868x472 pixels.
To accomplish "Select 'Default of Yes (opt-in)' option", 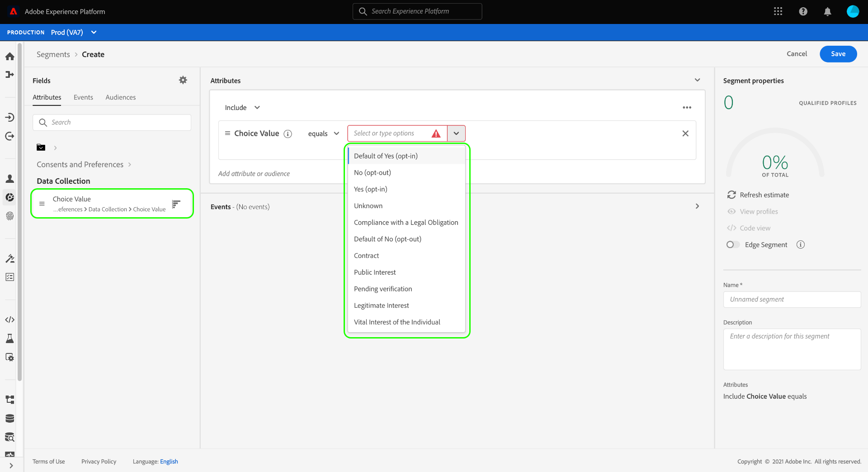I will 406,156.
